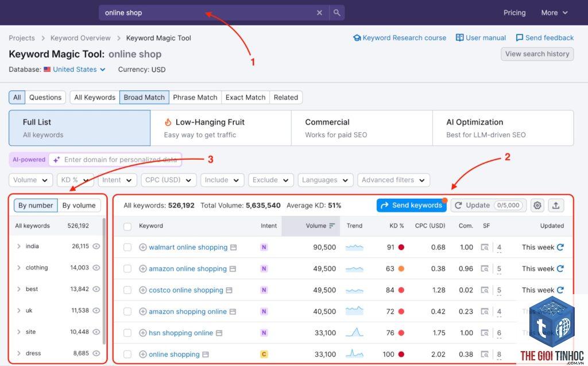Click the plus icon next to the online shopping keyword
This screenshot has height=366, width=588.
[142, 355]
